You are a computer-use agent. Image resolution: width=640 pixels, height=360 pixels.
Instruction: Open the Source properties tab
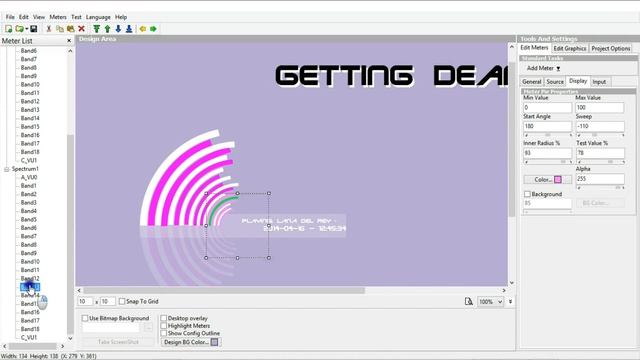pos(555,82)
